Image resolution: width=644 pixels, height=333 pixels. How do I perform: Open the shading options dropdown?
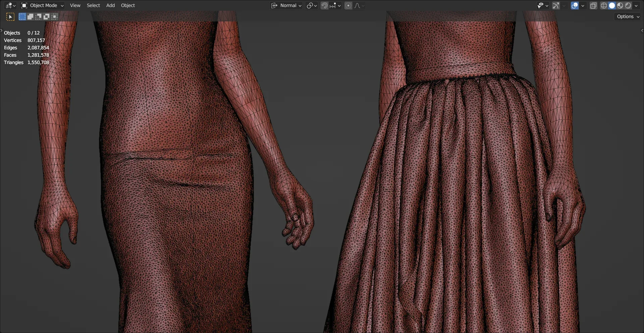[x=636, y=5]
